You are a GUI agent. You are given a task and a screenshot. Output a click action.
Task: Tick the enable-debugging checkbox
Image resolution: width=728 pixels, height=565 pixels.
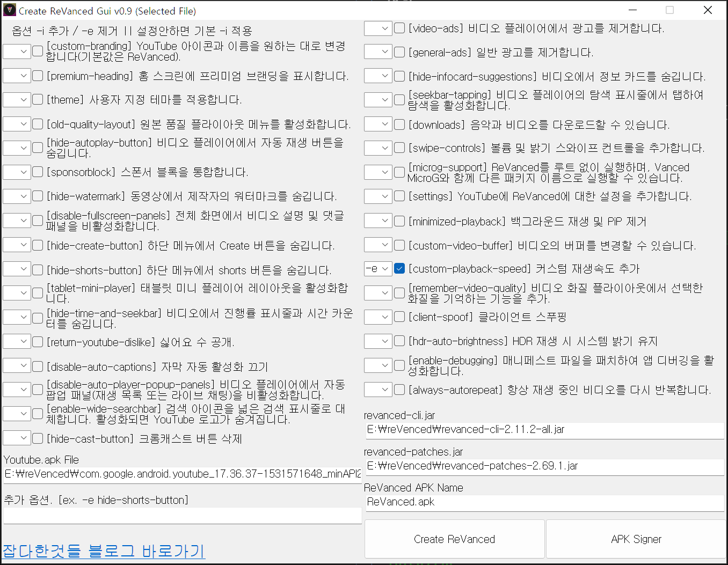(x=399, y=365)
